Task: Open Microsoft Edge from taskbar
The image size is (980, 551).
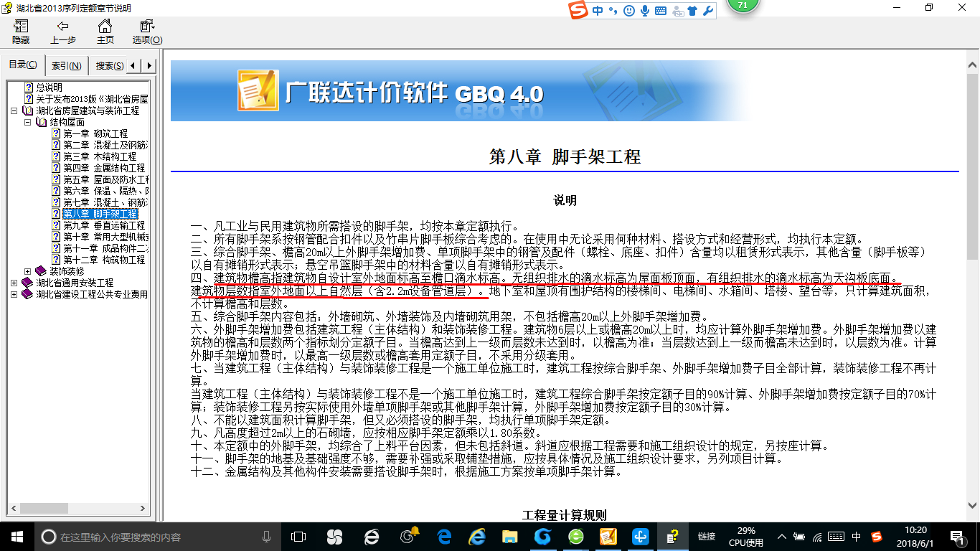Action: (x=444, y=537)
